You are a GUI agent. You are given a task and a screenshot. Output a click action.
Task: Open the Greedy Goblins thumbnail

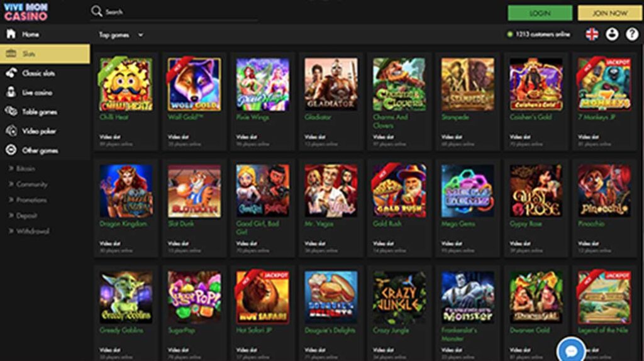click(126, 297)
